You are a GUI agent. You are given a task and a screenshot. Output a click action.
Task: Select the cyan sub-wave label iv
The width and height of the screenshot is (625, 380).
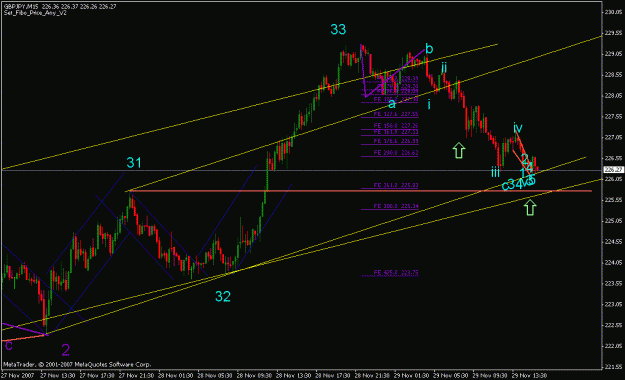pos(518,128)
